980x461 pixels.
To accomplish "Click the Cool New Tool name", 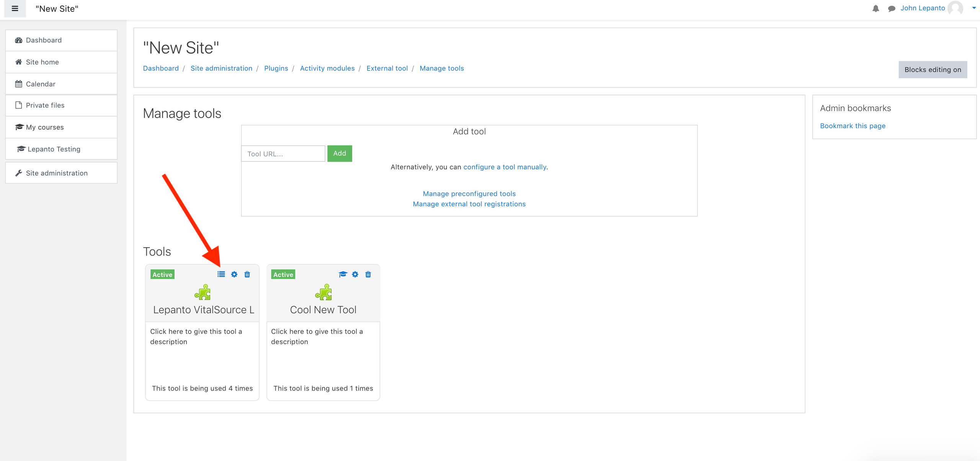I will coord(323,310).
